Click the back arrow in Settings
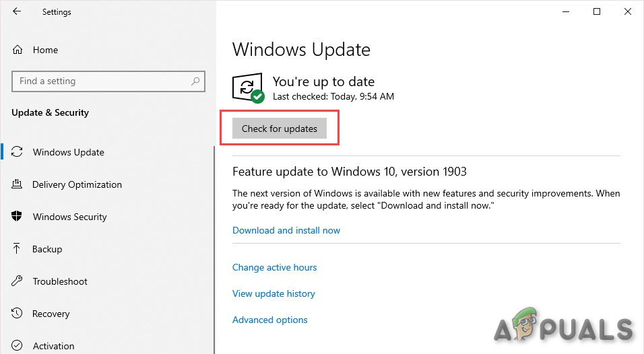The width and height of the screenshot is (644, 354). click(16, 11)
